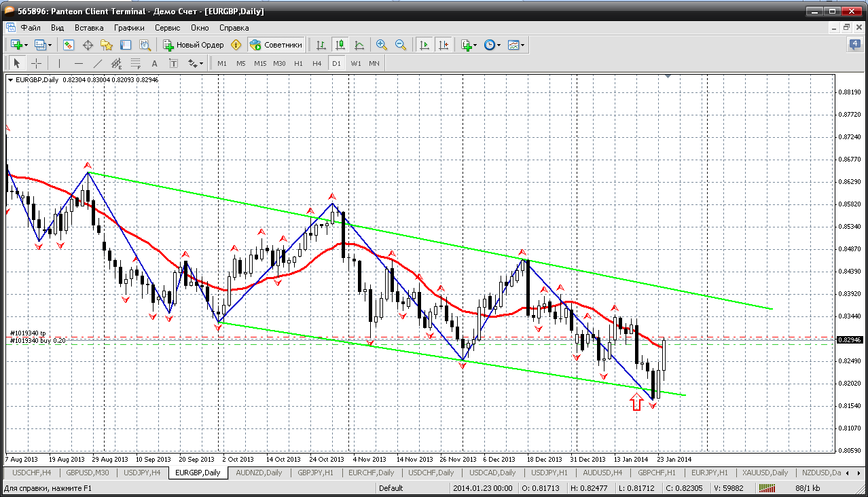Open the Графики menu
The height and width of the screenshot is (497, 868).
coord(129,28)
